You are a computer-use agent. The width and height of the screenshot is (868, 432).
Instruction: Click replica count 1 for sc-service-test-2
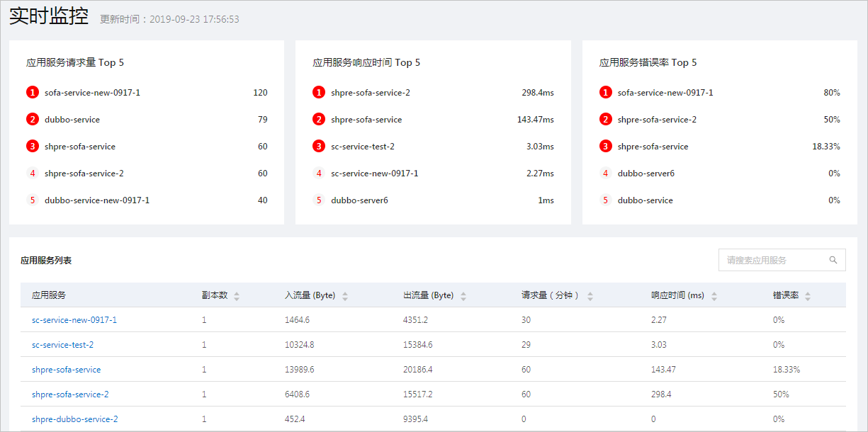(x=204, y=345)
